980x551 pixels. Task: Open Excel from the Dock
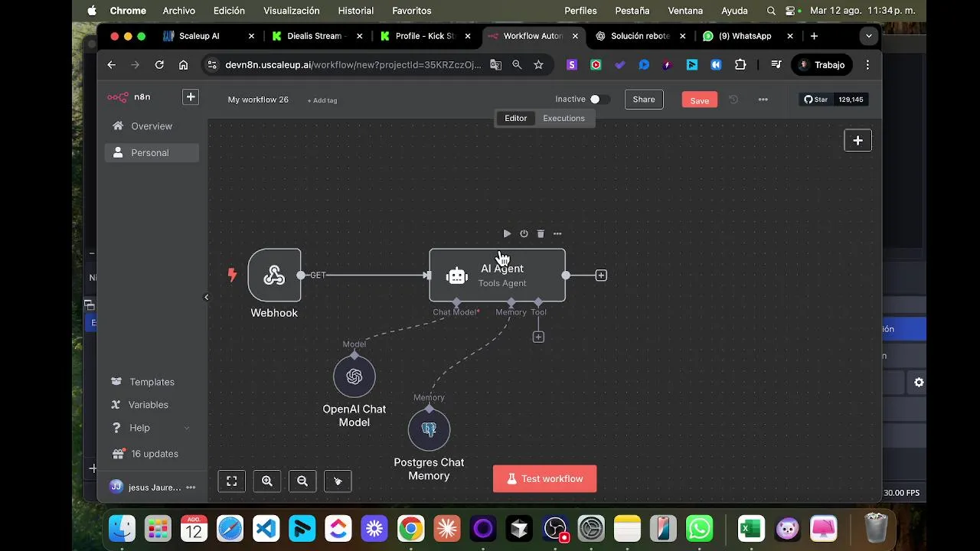(x=751, y=529)
